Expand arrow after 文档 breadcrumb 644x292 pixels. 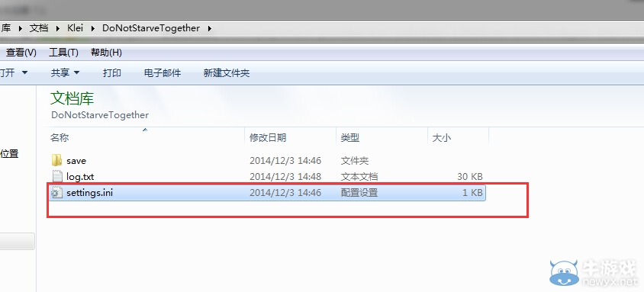pyautogui.click(x=57, y=28)
